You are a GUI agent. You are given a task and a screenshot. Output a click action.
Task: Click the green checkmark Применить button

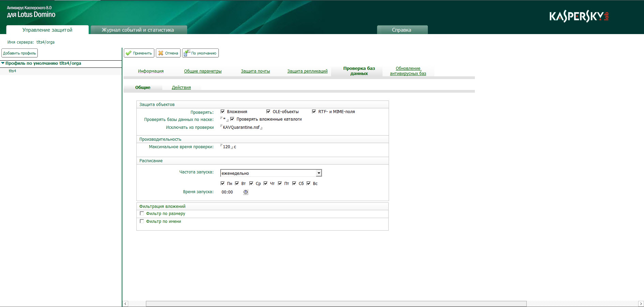[139, 53]
